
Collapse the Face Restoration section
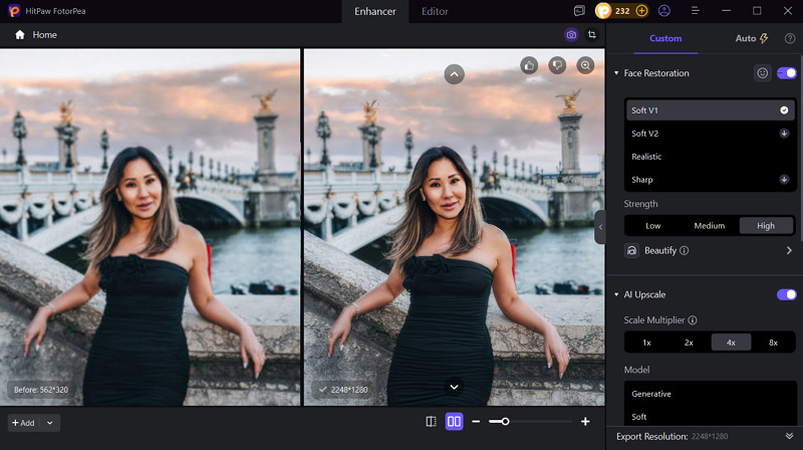617,73
